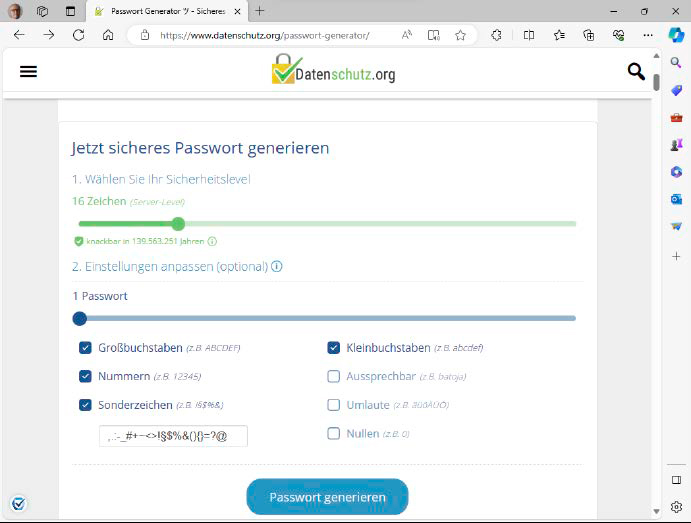The height and width of the screenshot is (523, 691).
Task: Open the browser home page icon
Action: coord(108,35)
